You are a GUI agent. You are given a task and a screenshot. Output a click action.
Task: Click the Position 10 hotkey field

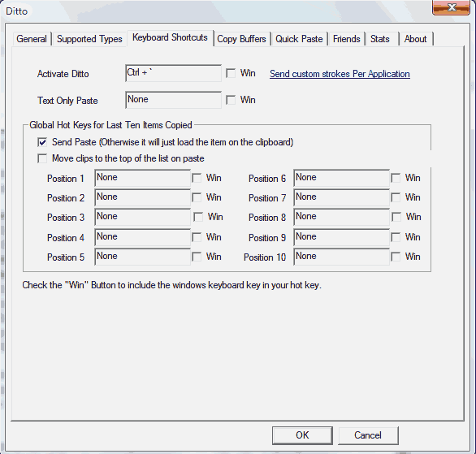tap(341, 257)
